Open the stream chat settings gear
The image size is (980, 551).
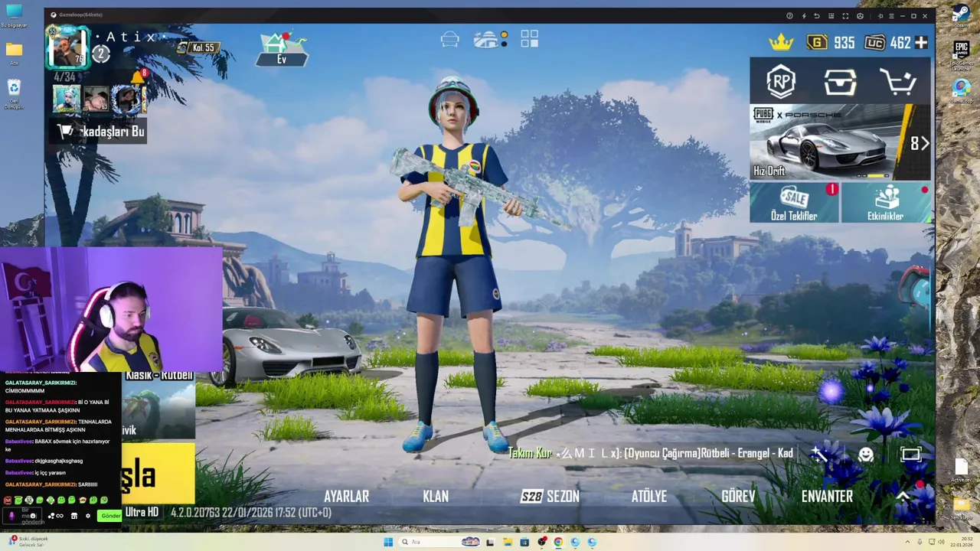click(88, 516)
